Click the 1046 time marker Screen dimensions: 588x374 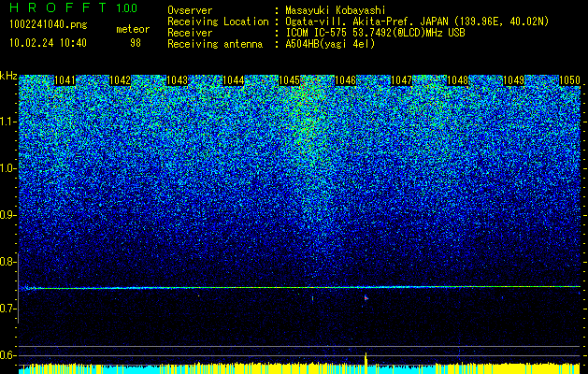coord(345,80)
